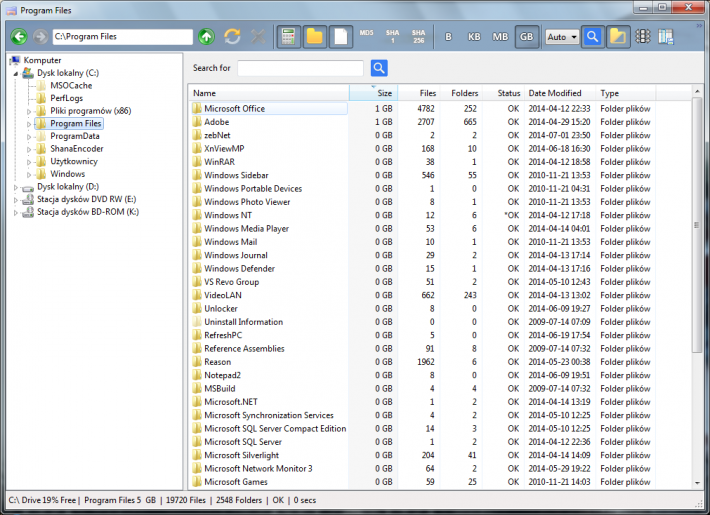
Task: Click the column settings icon
Action: tap(643, 37)
